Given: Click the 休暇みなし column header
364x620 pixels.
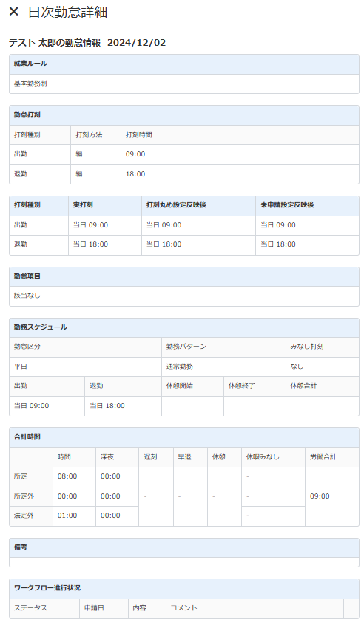Looking at the screenshot, I should tap(263, 457).
